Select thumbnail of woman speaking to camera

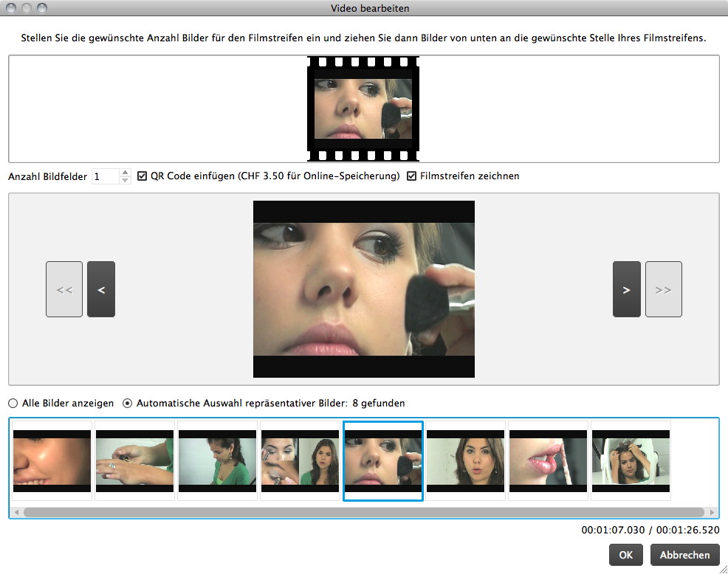(x=465, y=461)
